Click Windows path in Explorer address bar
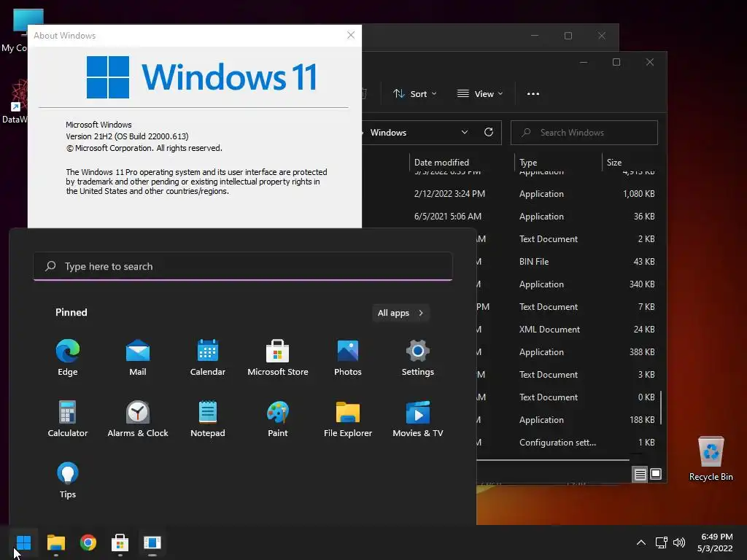747x560 pixels. point(388,133)
